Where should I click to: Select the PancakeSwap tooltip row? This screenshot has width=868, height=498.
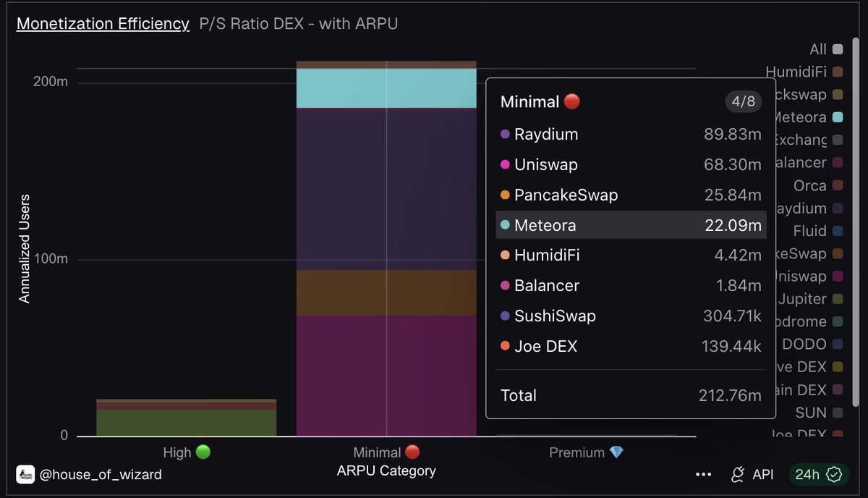point(631,195)
